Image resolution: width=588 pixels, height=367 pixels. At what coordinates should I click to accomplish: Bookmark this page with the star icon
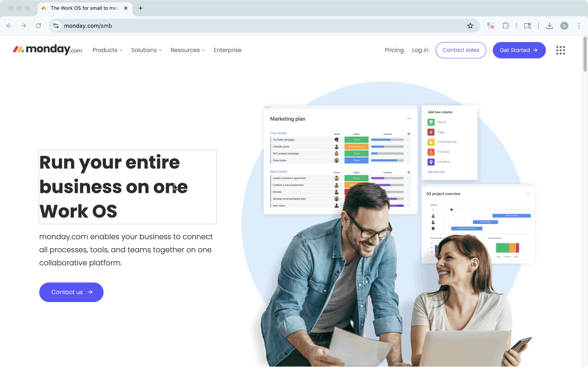tap(470, 26)
